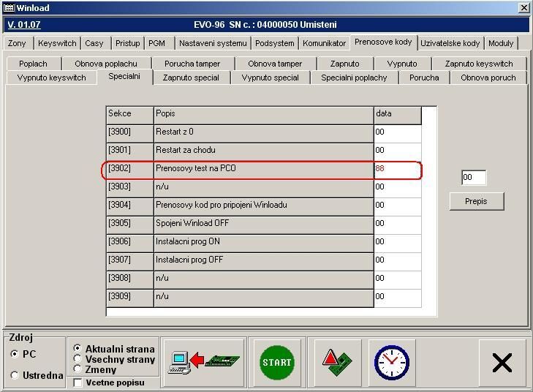This screenshot has height=392, width=533.
Task: Go to the Obnova tamper tab
Action: [274, 64]
